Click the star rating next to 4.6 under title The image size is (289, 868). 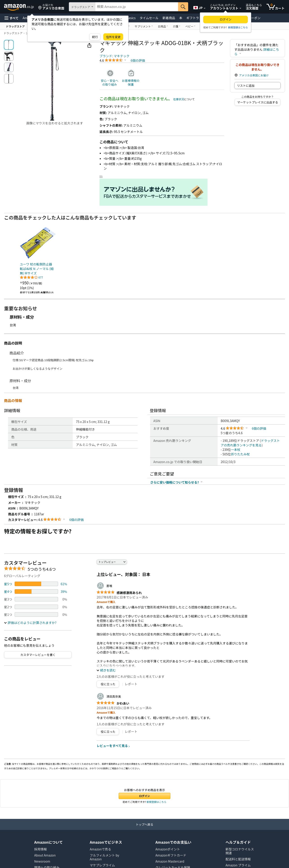coord(114,60)
